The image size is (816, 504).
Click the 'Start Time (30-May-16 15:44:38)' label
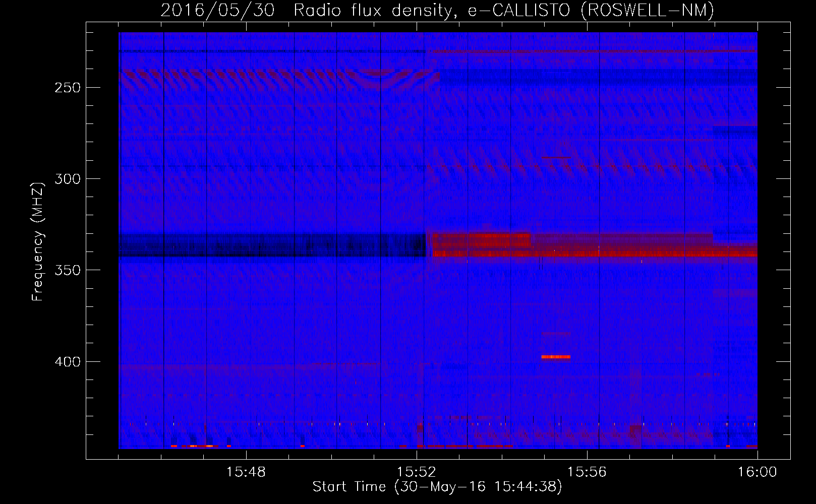[437, 487]
